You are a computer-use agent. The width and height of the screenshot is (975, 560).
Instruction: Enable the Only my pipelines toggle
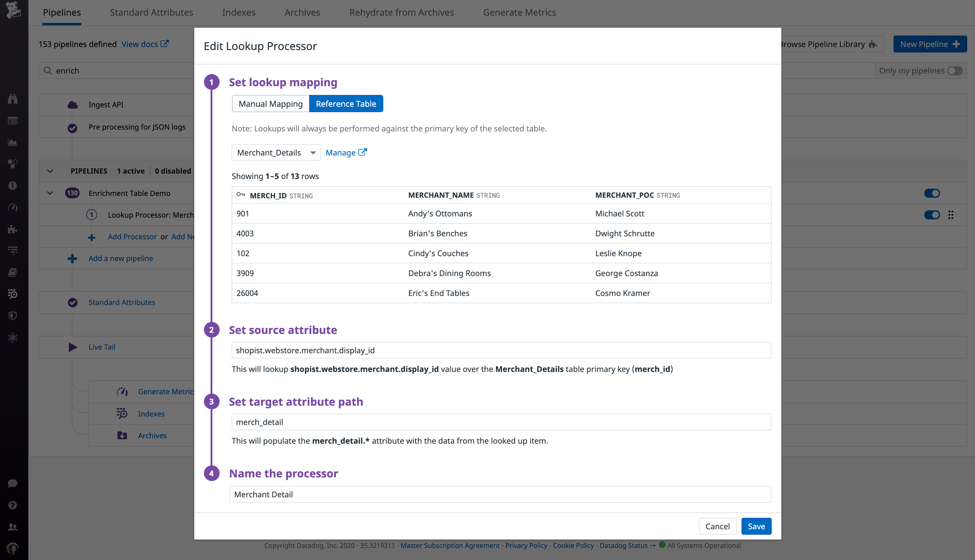click(x=954, y=71)
